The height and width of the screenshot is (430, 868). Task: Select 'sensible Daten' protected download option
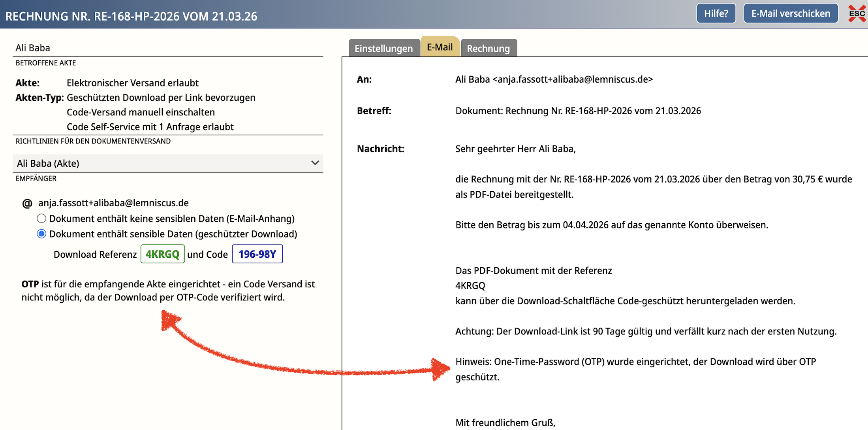41,234
